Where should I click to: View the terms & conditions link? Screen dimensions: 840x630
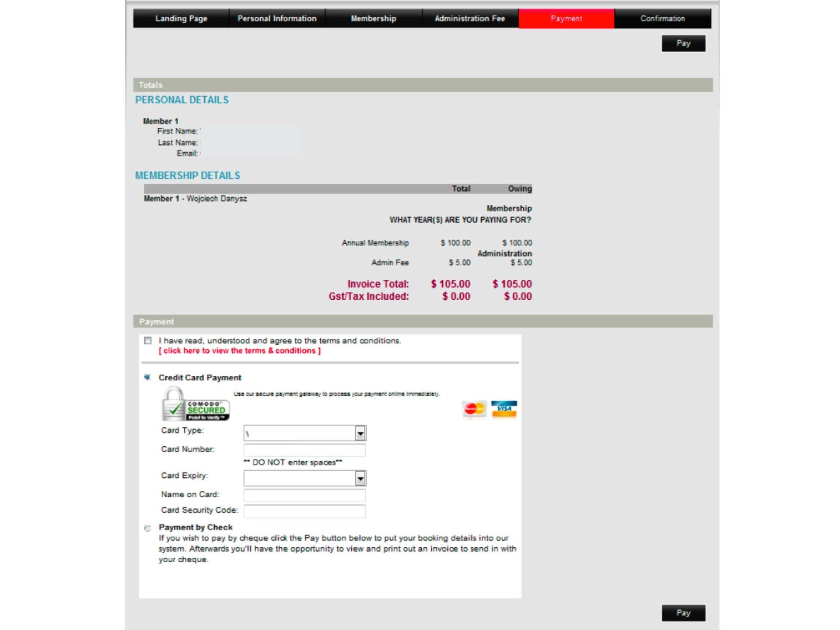[x=239, y=351]
